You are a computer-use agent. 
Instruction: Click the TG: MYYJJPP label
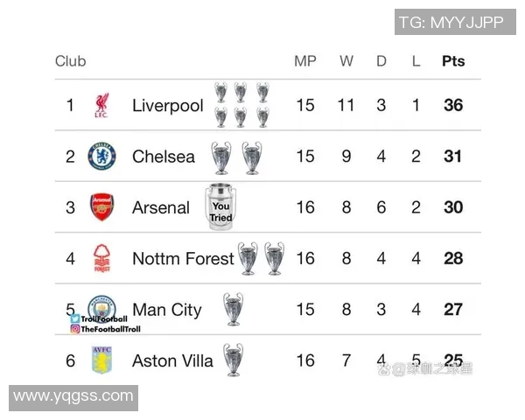(451, 23)
